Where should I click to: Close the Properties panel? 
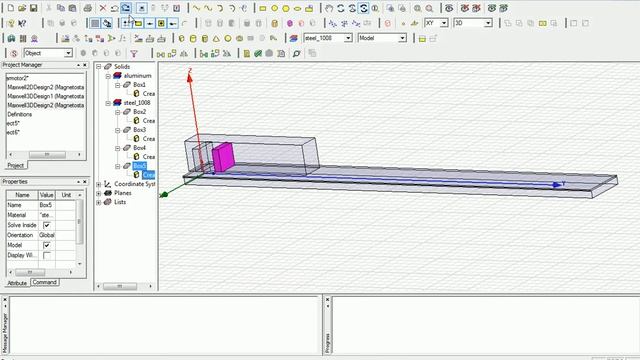[85, 182]
